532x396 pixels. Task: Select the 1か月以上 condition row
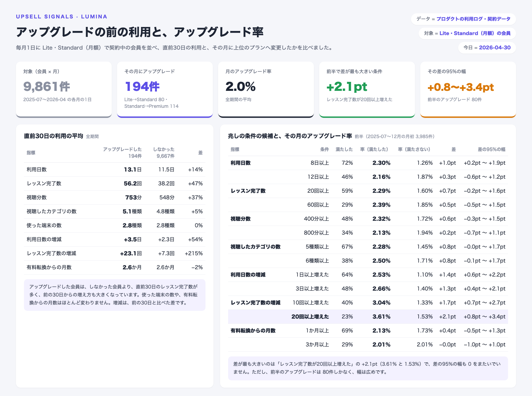[x=368, y=331]
